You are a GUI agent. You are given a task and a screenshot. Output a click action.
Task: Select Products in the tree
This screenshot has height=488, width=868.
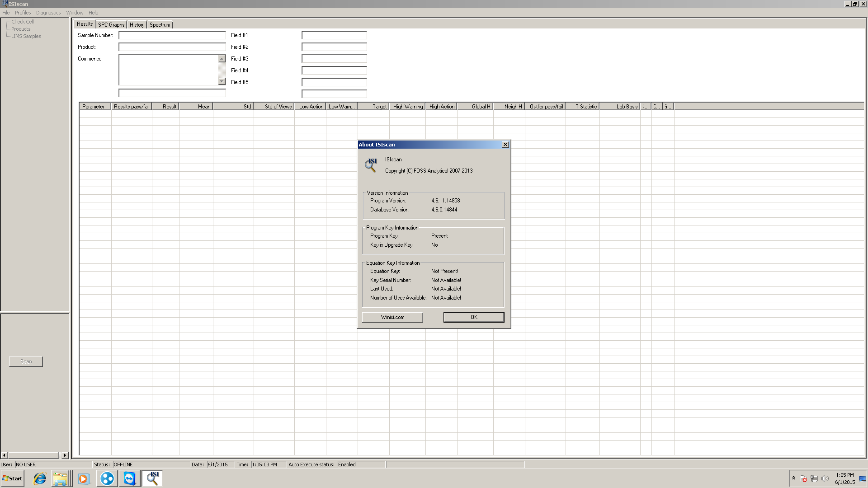coord(21,29)
